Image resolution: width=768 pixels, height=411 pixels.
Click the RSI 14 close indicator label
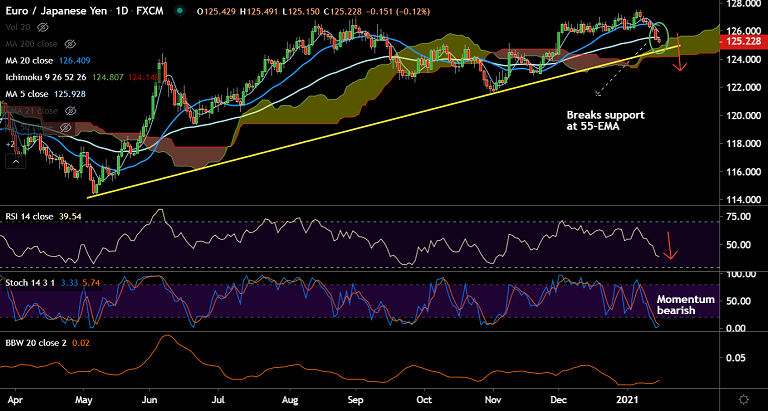tap(27, 216)
